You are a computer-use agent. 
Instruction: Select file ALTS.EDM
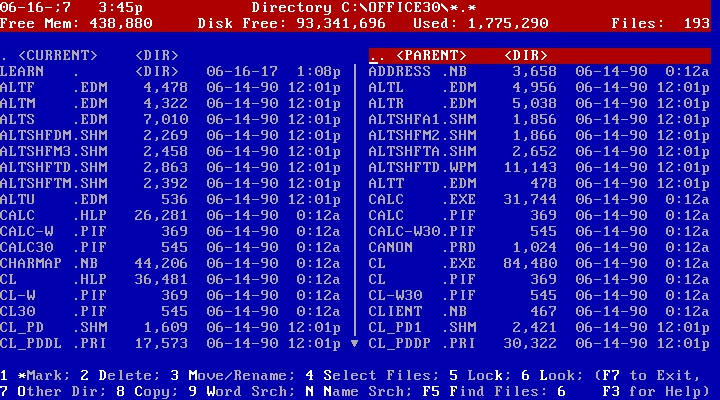coord(171,120)
